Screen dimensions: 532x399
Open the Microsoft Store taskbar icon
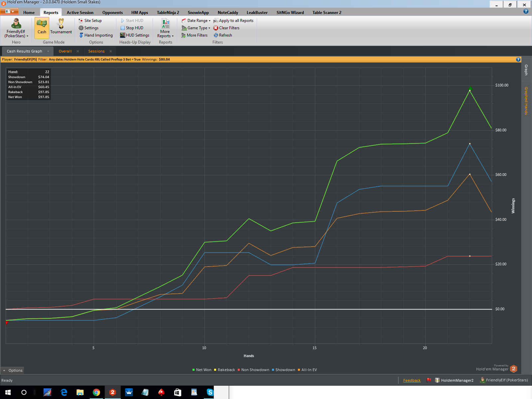[178, 392]
